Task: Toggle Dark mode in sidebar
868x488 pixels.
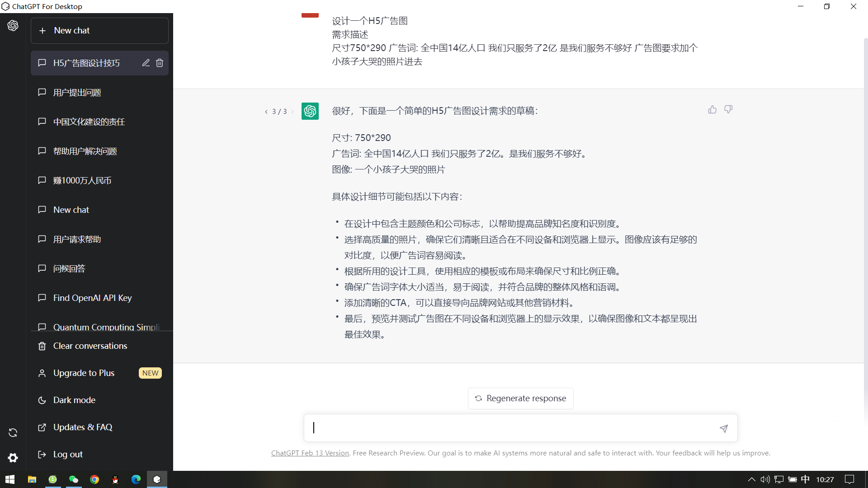Action: click(x=74, y=400)
